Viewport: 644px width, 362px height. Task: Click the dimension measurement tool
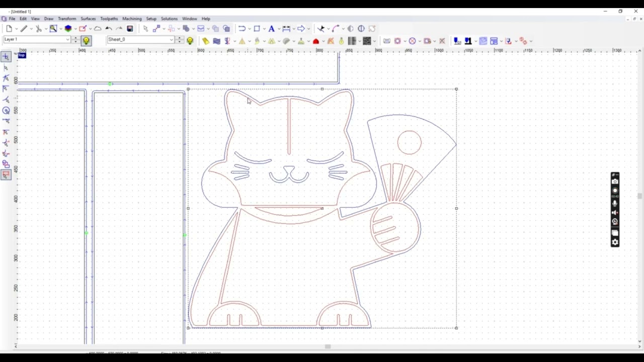point(286,29)
